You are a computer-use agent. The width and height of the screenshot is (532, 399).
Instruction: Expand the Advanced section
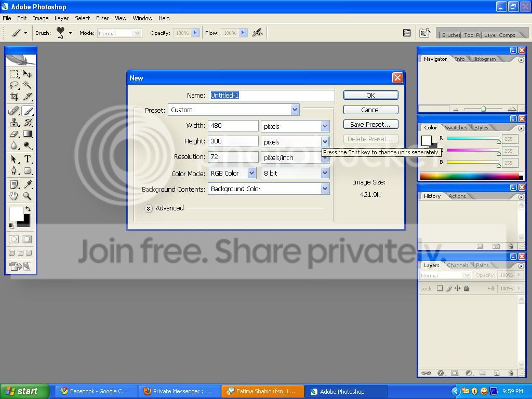coord(149,208)
